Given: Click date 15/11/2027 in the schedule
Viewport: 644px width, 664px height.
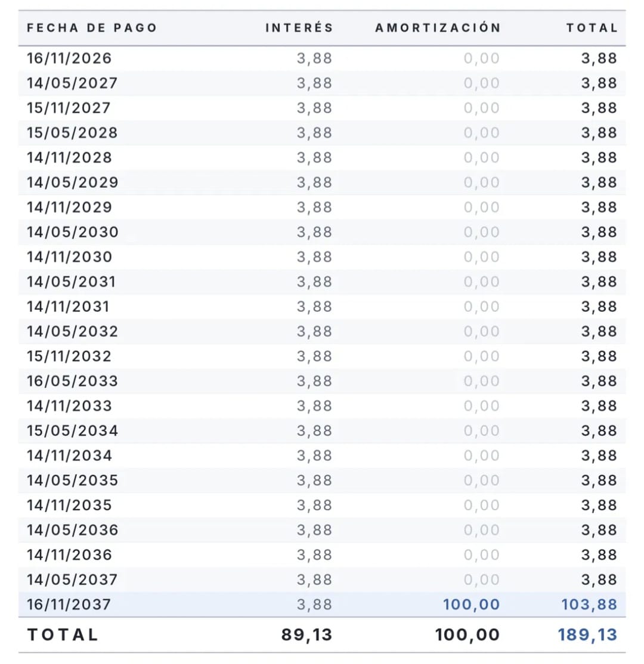Looking at the screenshot, I should tap(69, 108).
